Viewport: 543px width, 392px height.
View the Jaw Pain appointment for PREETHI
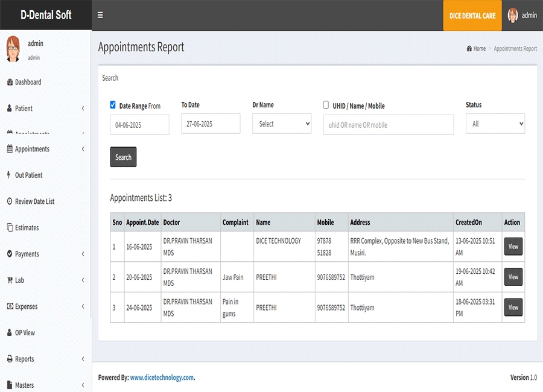tap(513, 277)
